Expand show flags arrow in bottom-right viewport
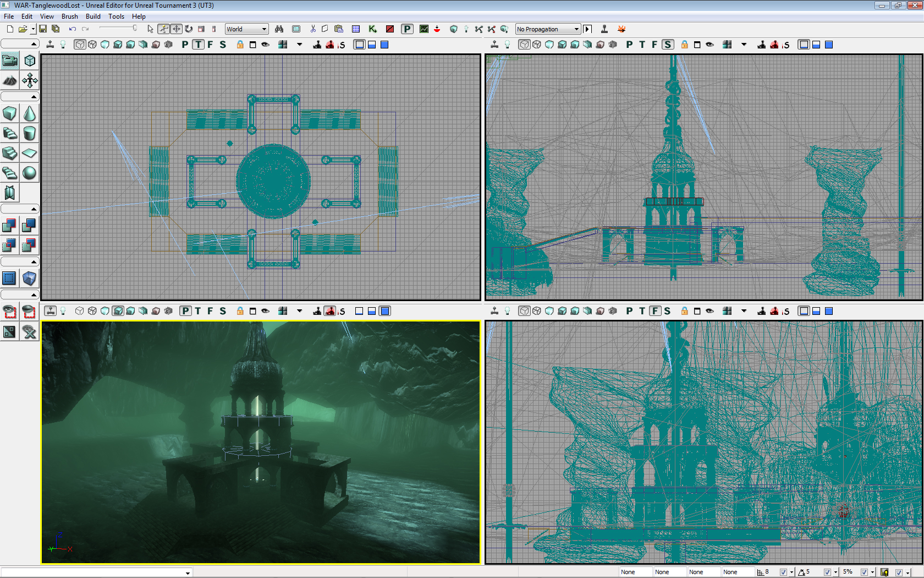The width and height of the screenshot is (924, 578). tap(744, 311)
